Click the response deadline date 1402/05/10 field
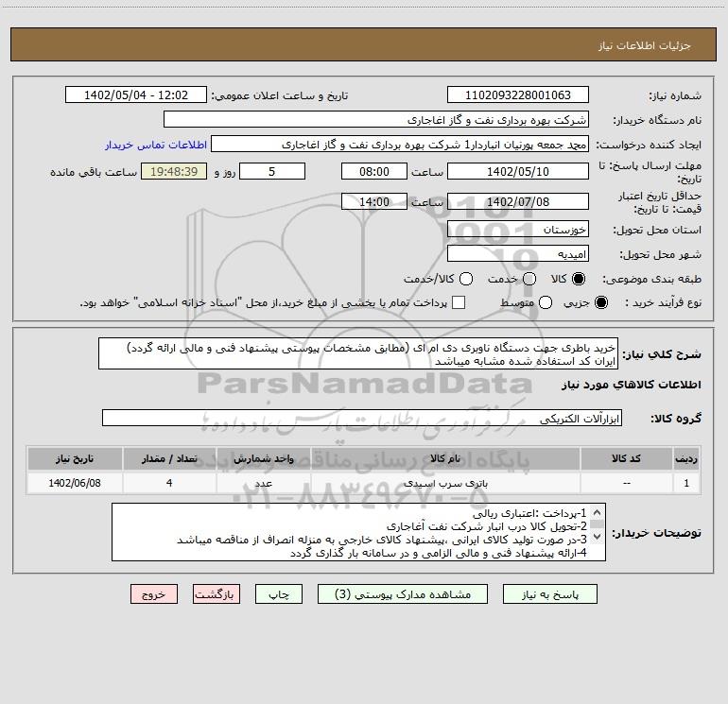 coord(518,171)
